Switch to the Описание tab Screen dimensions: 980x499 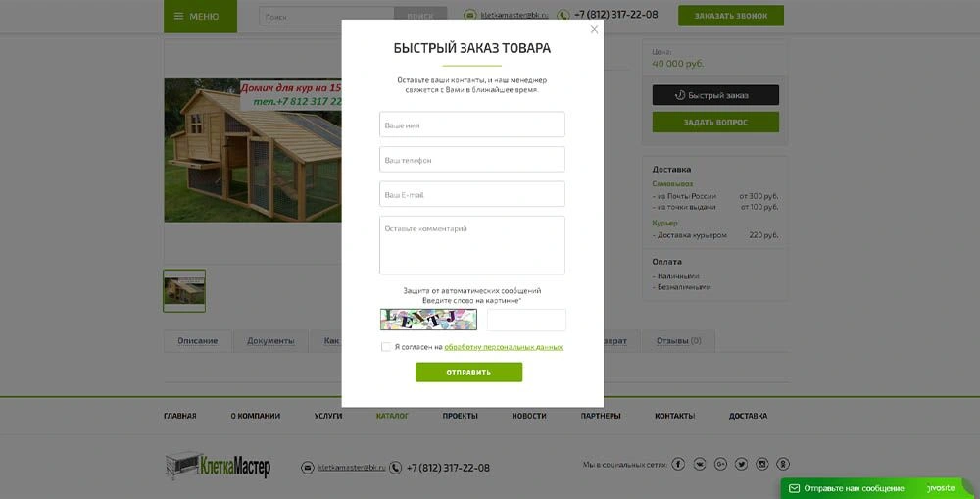198,341
